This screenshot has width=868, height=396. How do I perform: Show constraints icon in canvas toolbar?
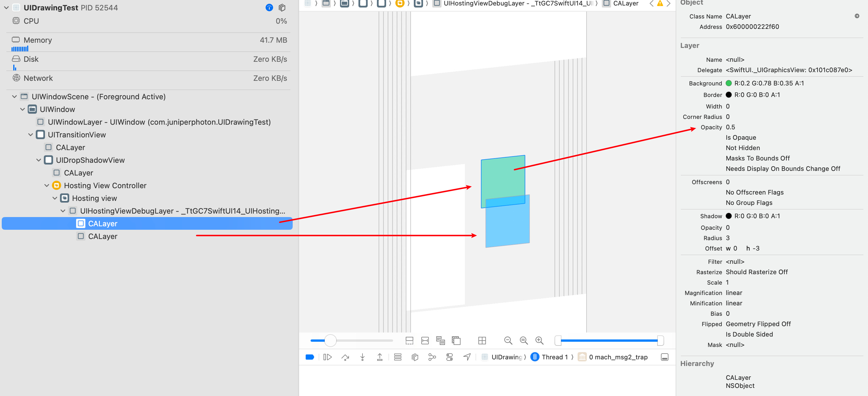tap(425, 340)
